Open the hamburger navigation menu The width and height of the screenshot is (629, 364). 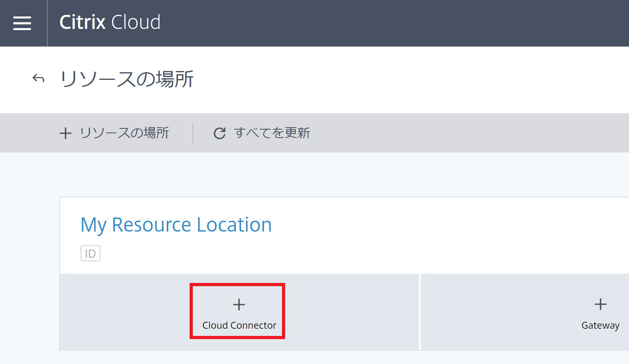pos(22,23)
